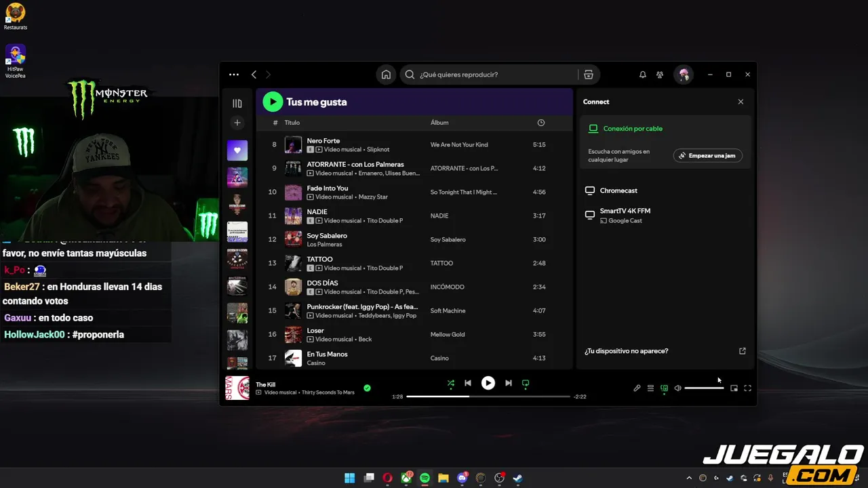Close the Connect panel
This screenshot has height=488, width=868.
[x=741, y=102]
